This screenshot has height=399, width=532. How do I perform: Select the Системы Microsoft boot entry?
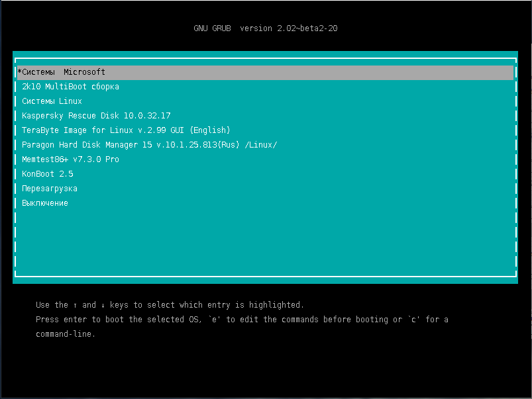[64, 72]
